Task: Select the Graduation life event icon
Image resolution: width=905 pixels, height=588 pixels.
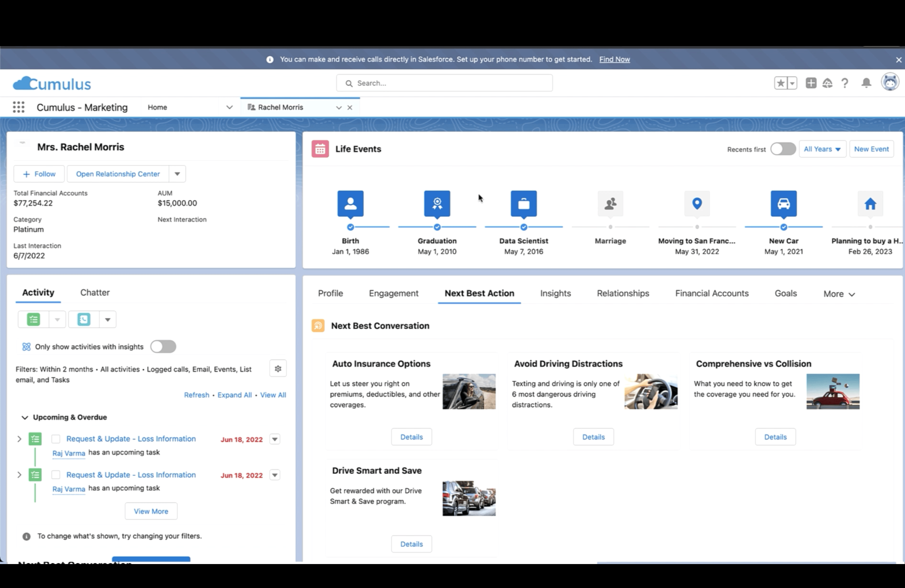Action: [x=437, y=204]
